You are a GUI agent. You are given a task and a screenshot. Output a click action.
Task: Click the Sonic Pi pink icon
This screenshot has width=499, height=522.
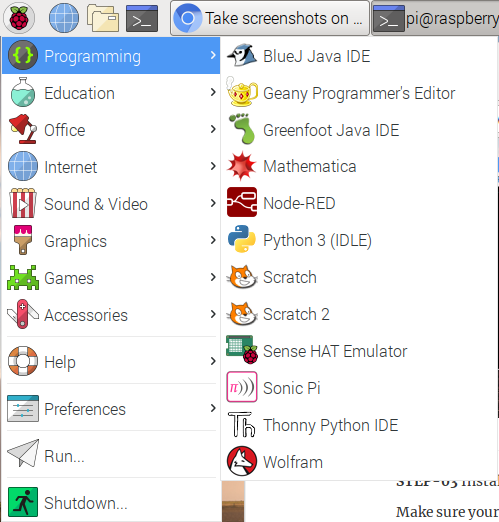(242, 387)
